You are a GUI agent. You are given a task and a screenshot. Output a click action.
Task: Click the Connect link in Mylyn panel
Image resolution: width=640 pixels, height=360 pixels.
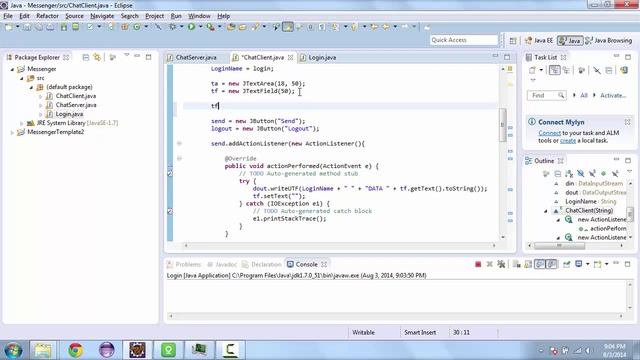[549, 133]
